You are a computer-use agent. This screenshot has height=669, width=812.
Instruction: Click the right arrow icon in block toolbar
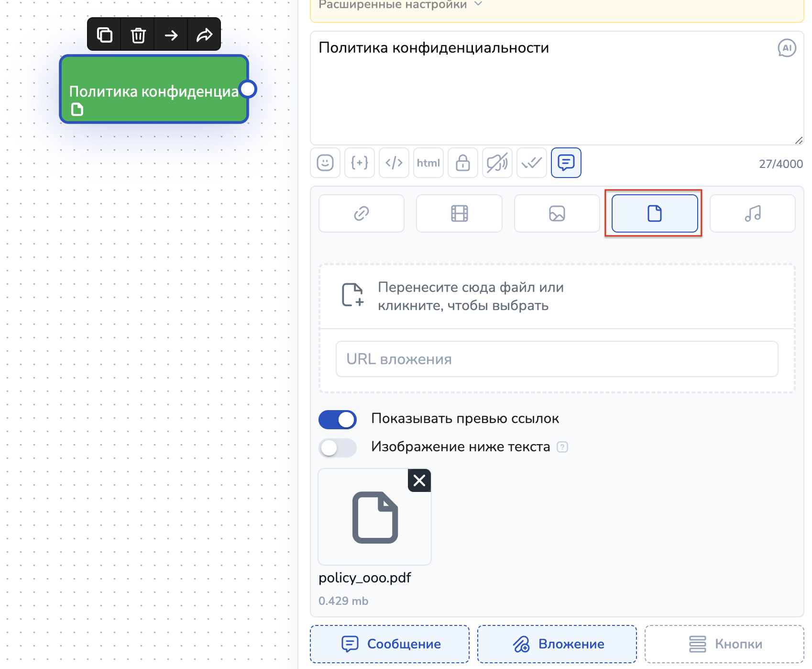[x=171, y=35]
